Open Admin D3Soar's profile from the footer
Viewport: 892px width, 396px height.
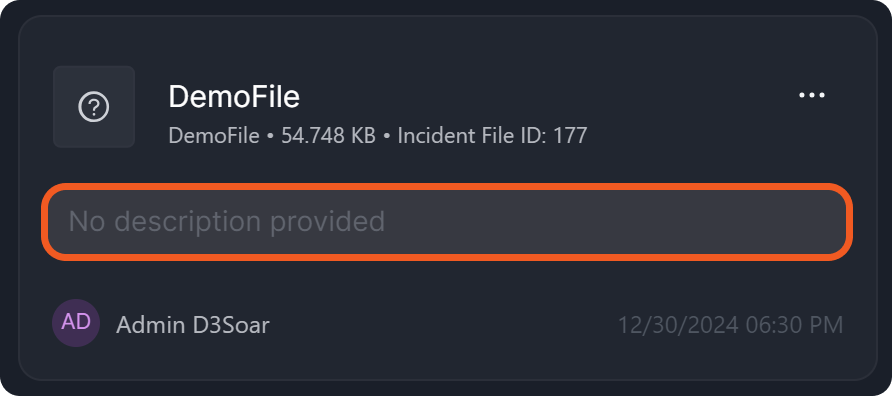click(x=193, y=325)
